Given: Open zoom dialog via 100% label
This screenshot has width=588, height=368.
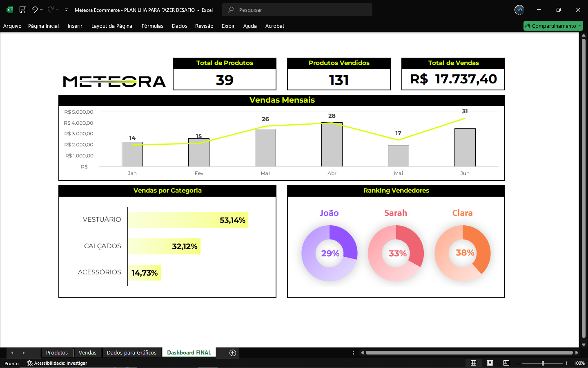Looking at the screenshot, I should (579, 363).
